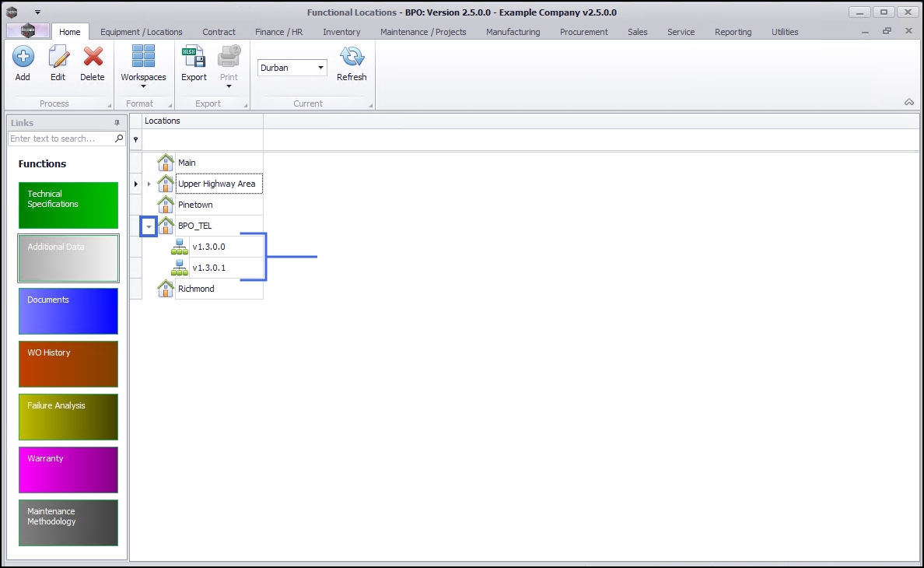Image resolution: width=924 pixels, height=568 pixels.
Task: Click the Documents tile
Action: [x=68, y=311]
